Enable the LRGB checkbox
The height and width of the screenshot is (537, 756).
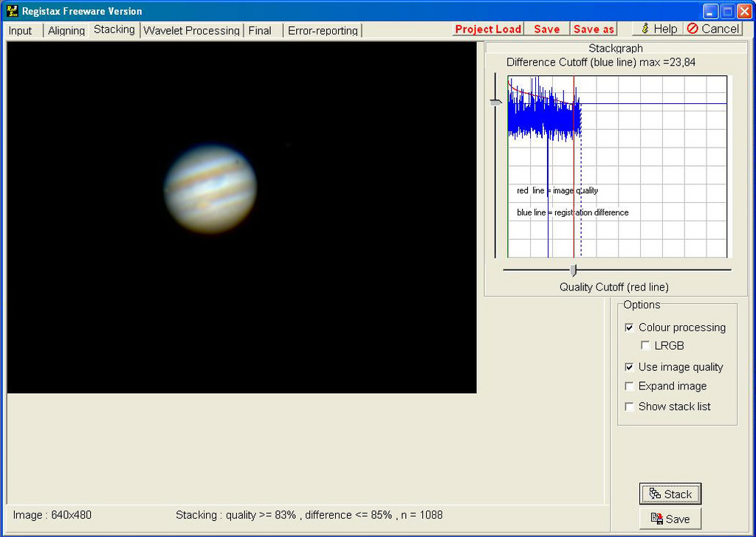click(645, 346)
